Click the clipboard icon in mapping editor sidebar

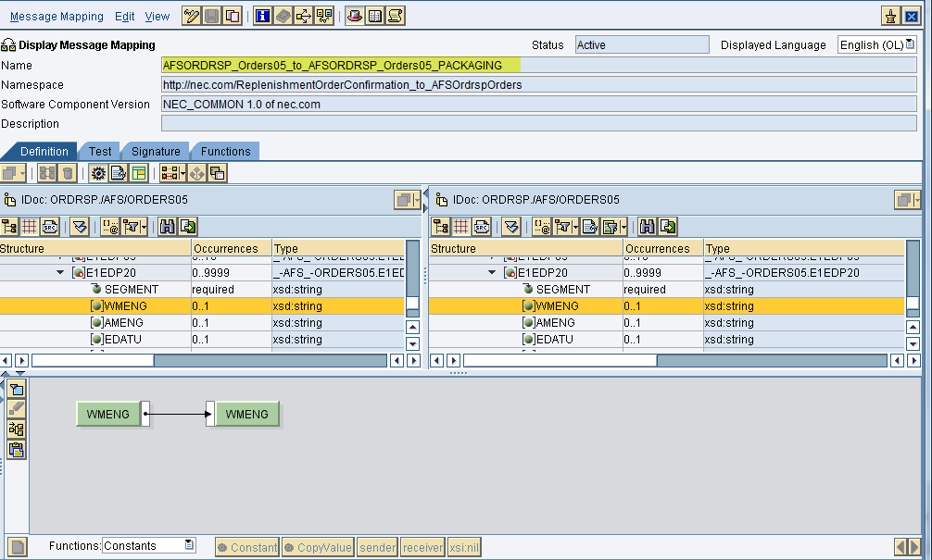[x=16, y=450]
